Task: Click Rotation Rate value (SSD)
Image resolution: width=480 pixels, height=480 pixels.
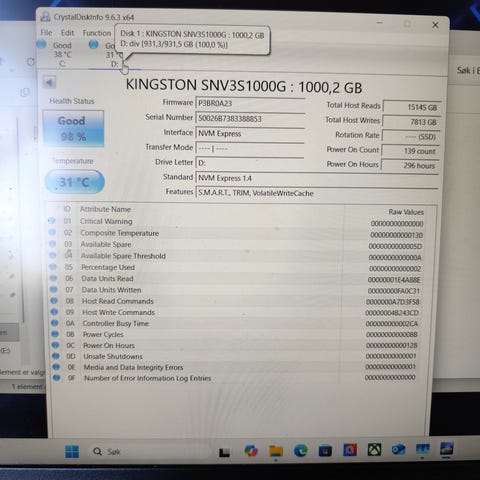Action: pos(411,137)
